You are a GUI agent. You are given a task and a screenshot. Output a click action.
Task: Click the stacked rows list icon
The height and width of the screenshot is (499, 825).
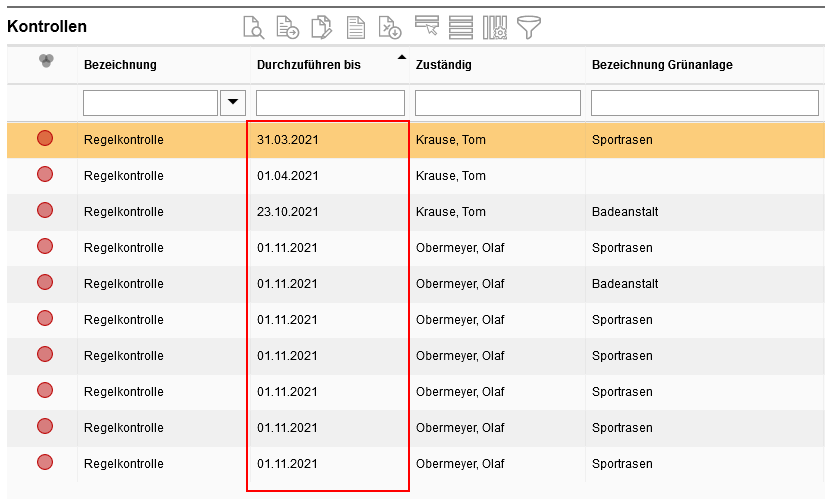(x=461, y=28)
